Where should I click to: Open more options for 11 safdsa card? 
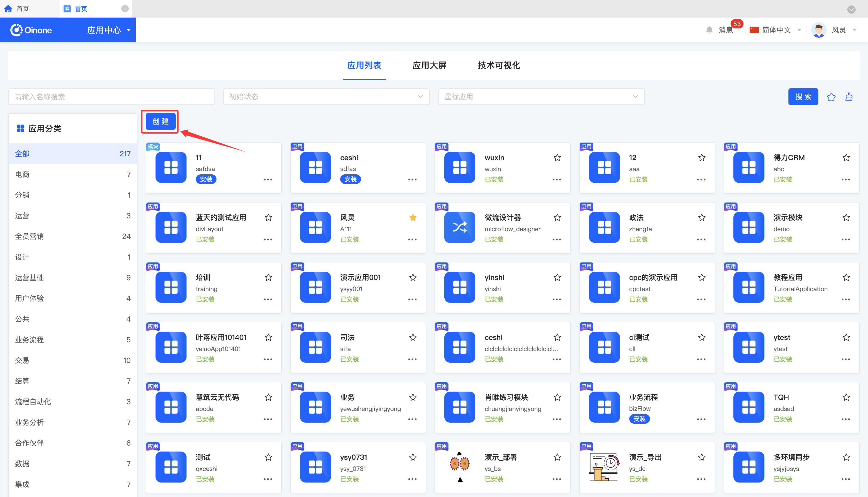[x=268, y=180]
